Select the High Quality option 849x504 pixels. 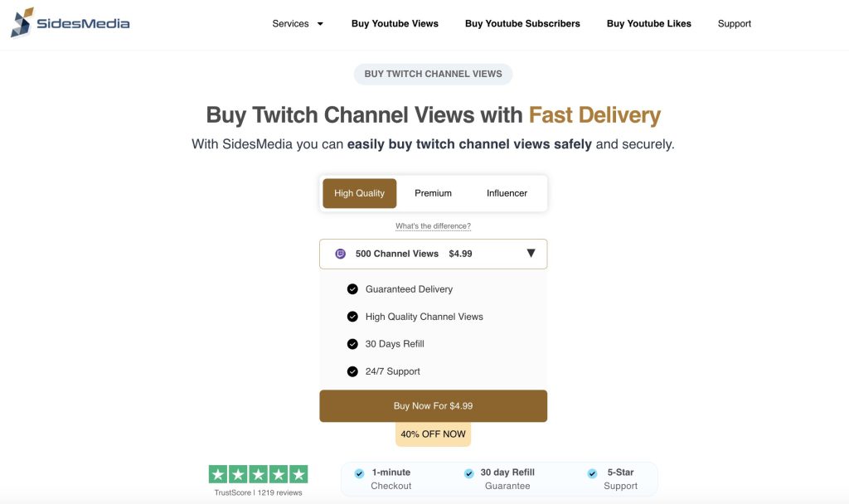click(x=359, y=192)
